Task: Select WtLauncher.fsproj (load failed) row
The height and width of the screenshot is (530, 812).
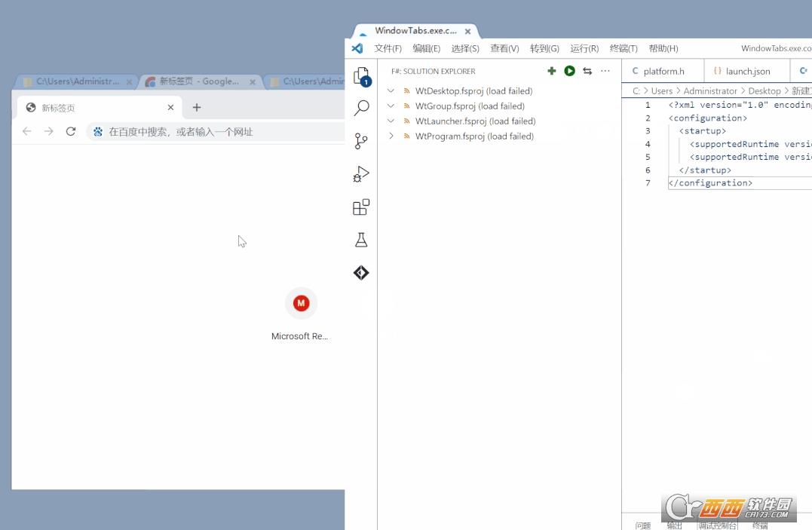Action: click(x=499, y=121)
